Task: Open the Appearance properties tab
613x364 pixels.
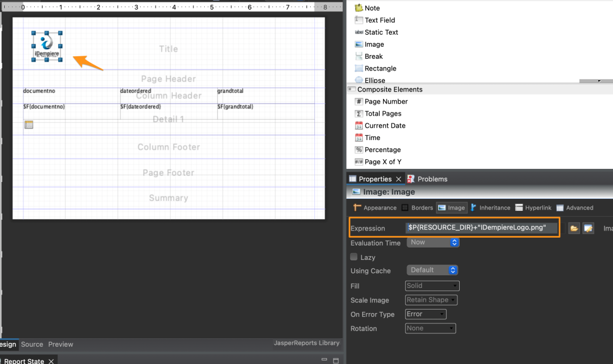Action: (x=375, y=208)
